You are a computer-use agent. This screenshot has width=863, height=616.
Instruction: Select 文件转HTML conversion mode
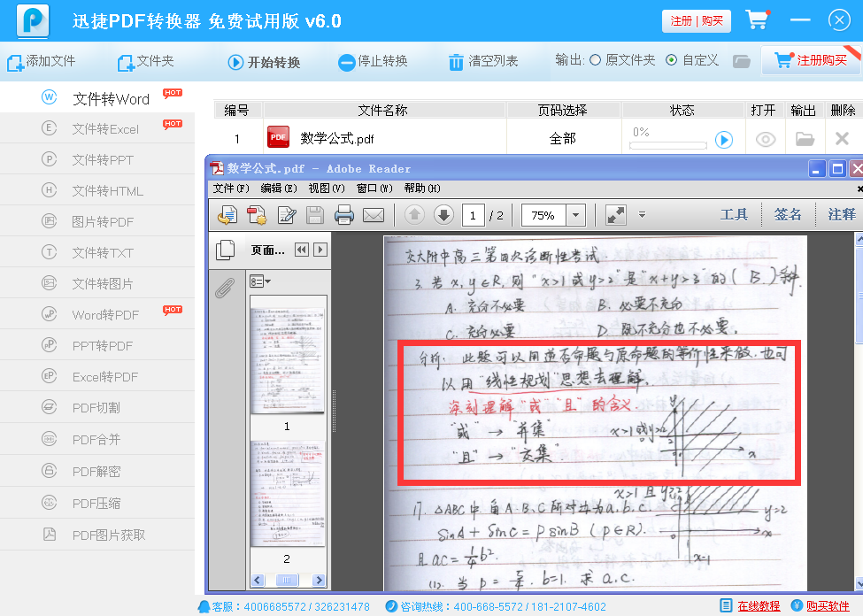97,190
